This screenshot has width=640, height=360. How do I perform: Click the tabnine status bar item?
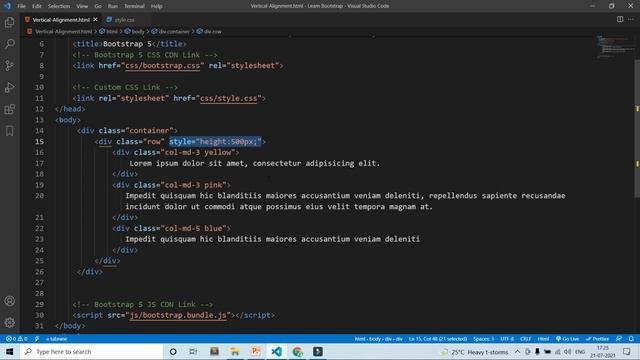[x=56, y=339]
